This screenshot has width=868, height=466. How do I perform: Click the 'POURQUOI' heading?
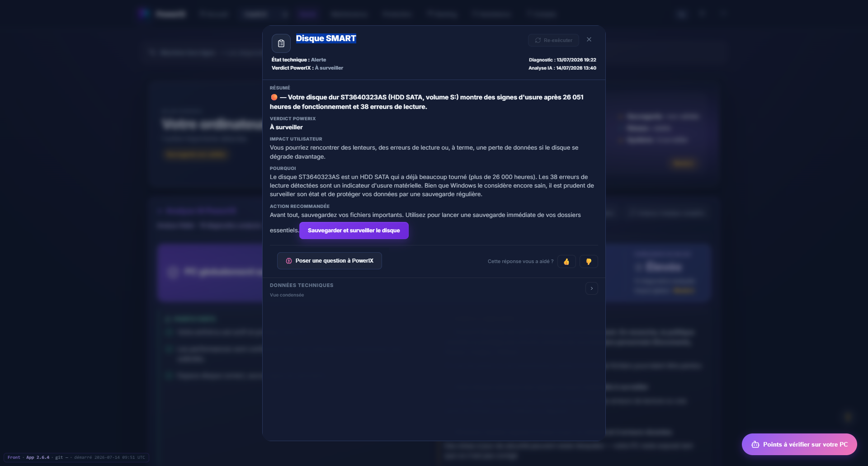click(x=283, y=168)
